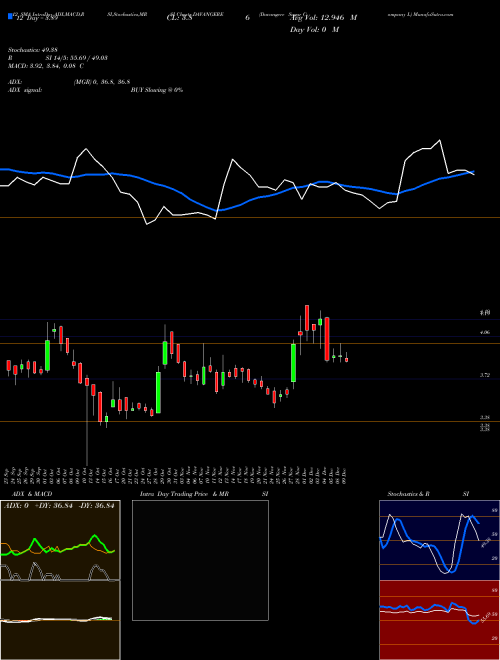Click the 3.72 price axis label

484,375
